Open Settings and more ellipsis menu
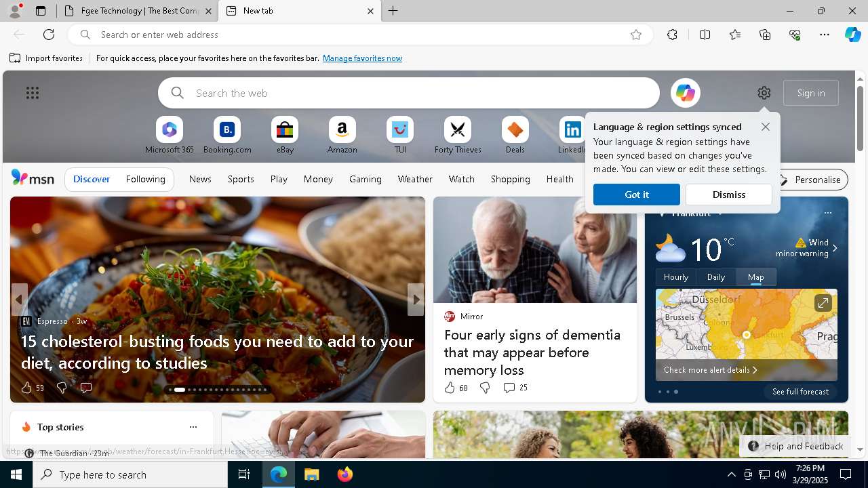The width and height of the screenshot is (868, 488). [x=825, y=35]
